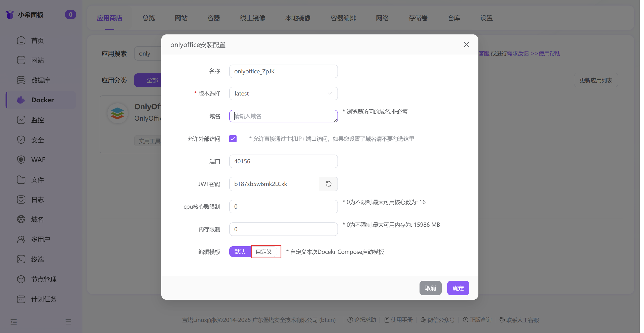Regenerate the JWT password with refresh icon

pos(328,184)
